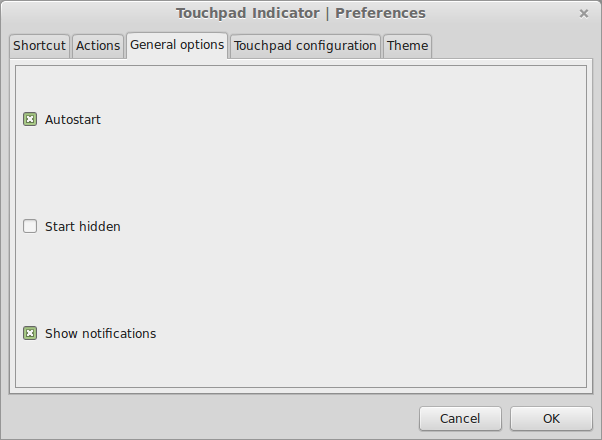Switch to the Shortcut tab
Viewport: 602px width, 440px height.
point(40,46)
